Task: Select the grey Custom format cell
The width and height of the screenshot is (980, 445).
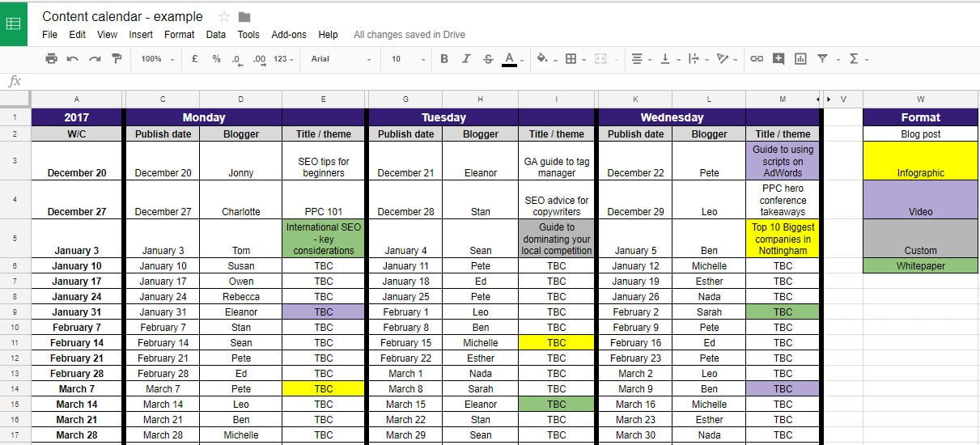Action: [x=921, y=239]
